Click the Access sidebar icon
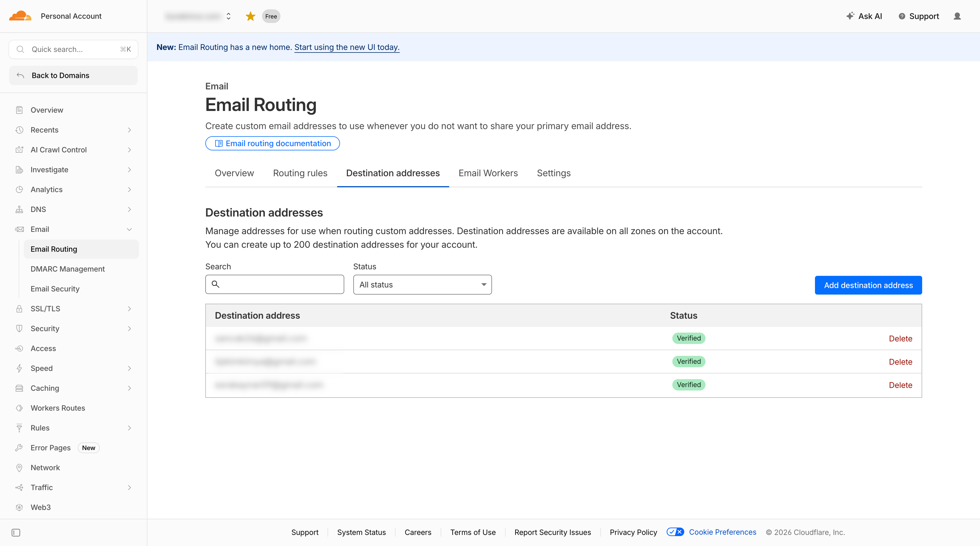Screen dimensions: 980x546 tap(19, 348)
